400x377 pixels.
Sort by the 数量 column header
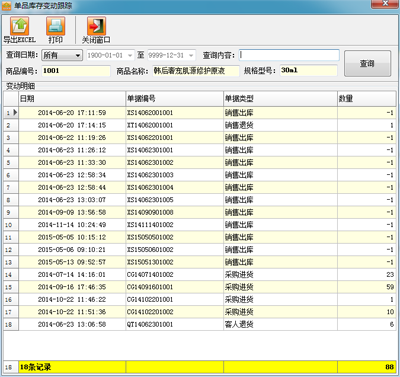tap(367, 99)
